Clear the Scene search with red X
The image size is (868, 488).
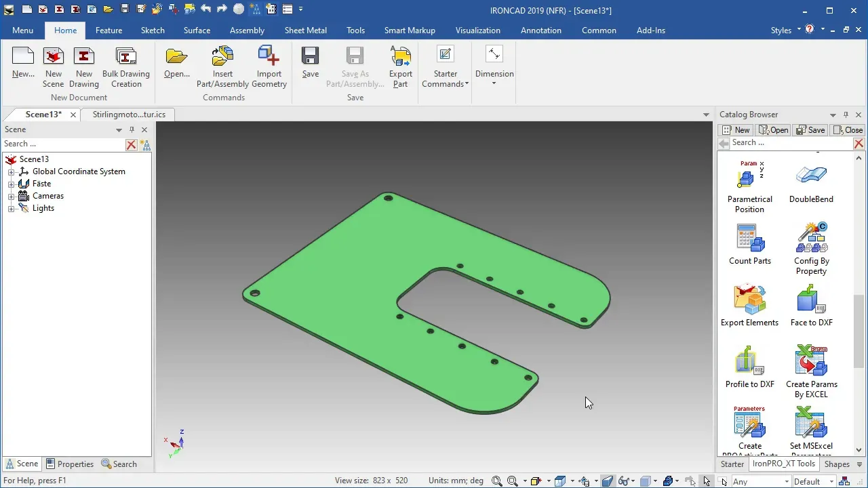132,144
